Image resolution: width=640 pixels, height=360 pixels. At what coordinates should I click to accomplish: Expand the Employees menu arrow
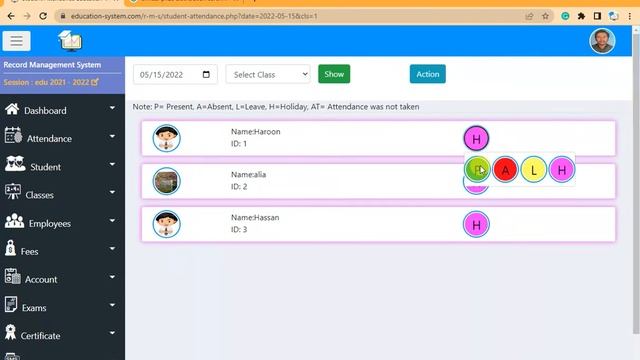click(112, 221)
